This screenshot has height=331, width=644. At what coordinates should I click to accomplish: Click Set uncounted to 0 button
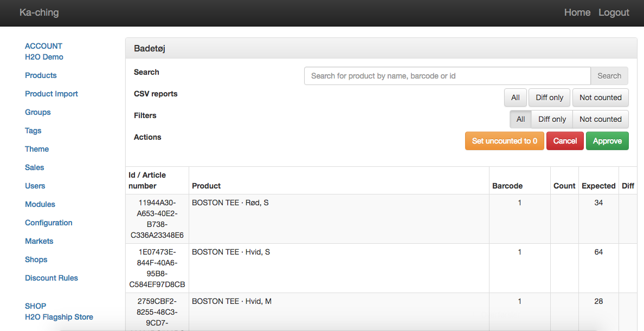[x=504, y=141]
